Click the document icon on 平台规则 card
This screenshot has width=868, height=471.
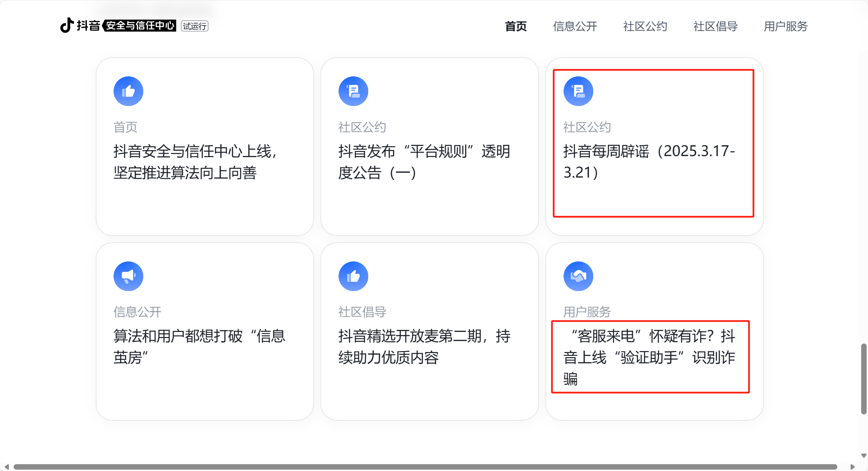(353, 91)
